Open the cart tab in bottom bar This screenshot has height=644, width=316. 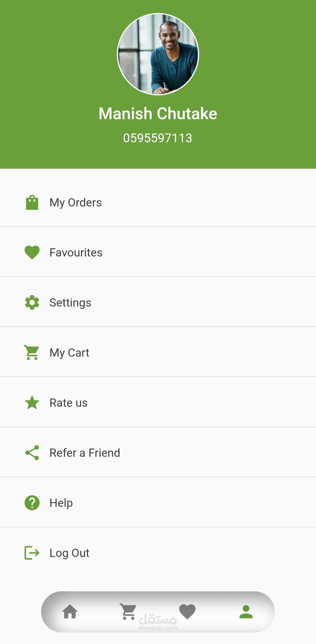(128, 612)
